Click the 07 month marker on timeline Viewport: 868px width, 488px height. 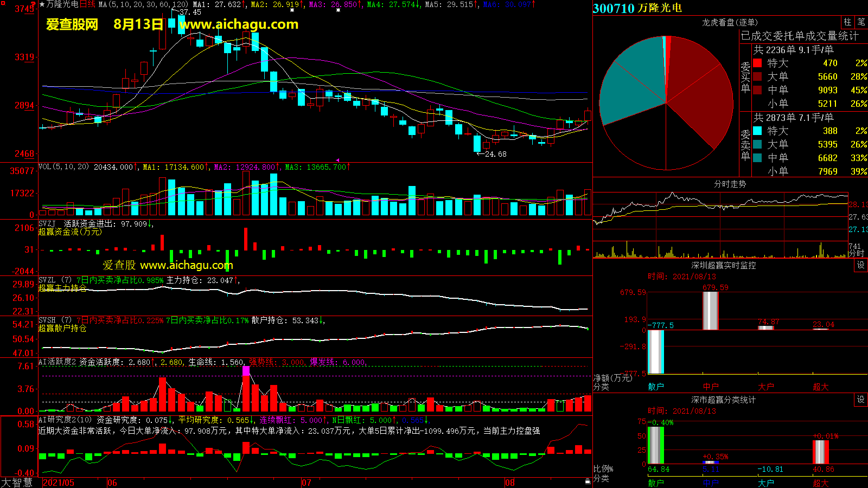pos(307,483)
